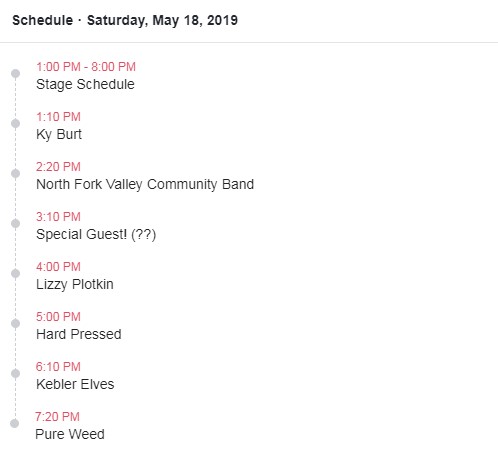Click the timeline marker for 2:20 PM
The image size is (498, 453).
(x=15, y=173)
